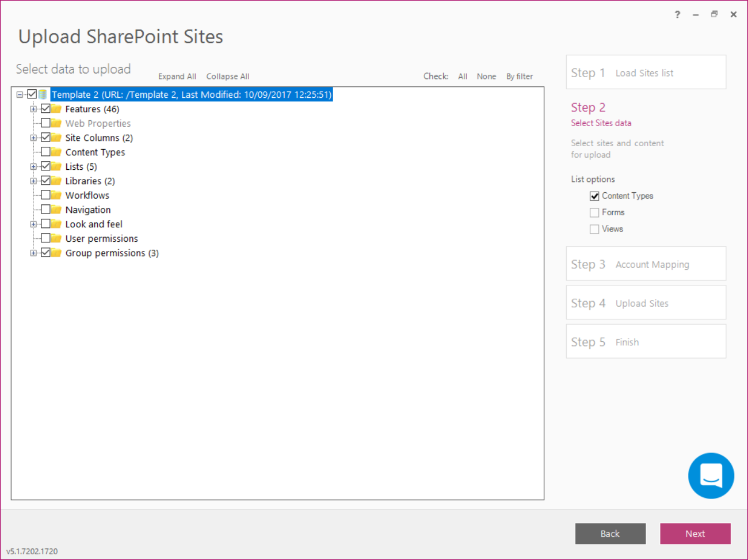748x560 pixels.
Task: Check the User permissions checkbox
Action: (x=45, y=238)
